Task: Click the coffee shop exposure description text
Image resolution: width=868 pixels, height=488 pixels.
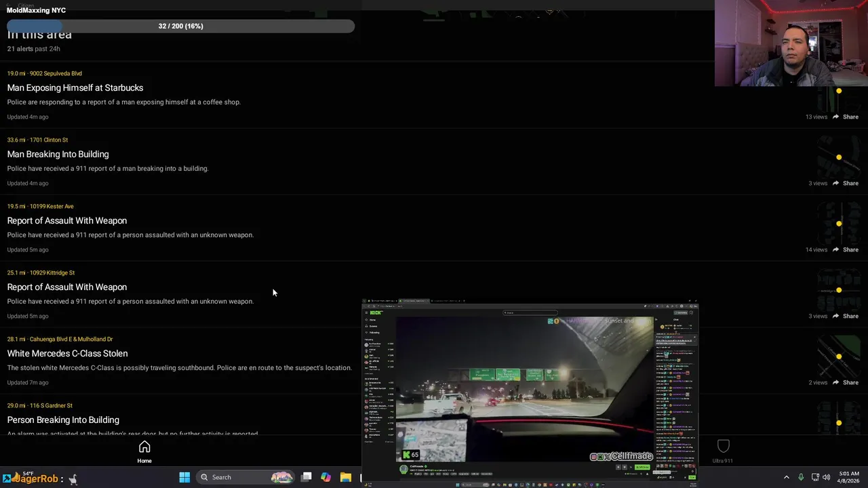Action: point(124,102)
